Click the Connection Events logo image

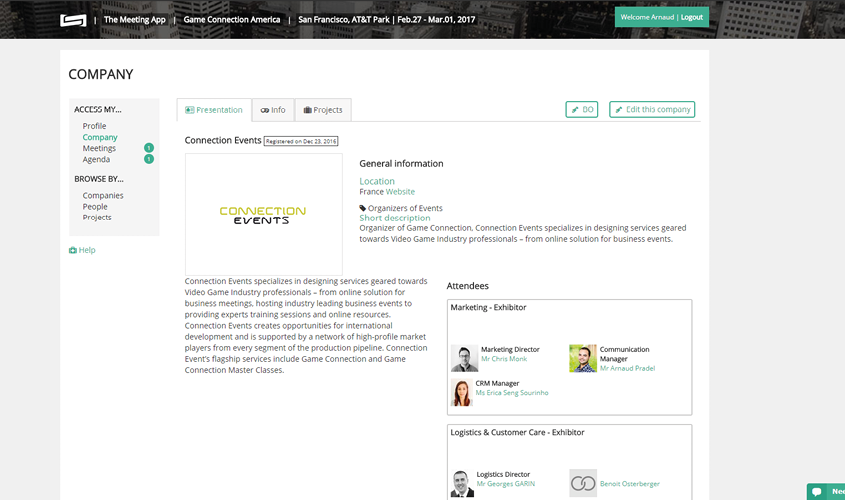point(264,214)
